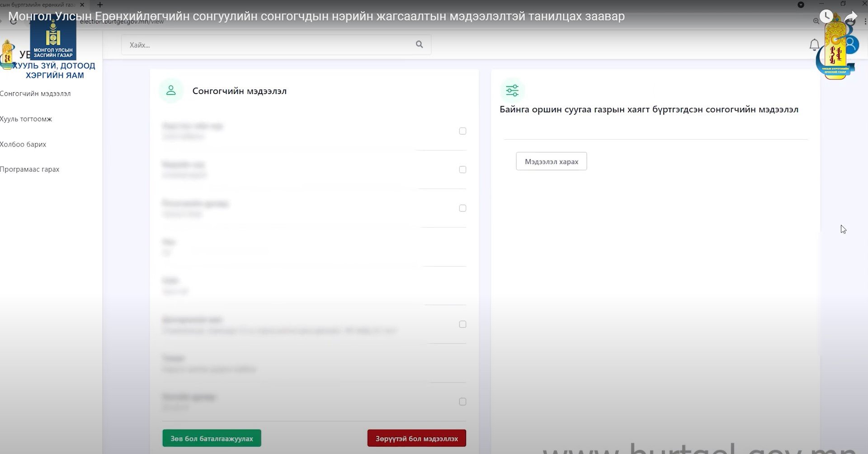
Task: Tick the address row checkbox
Action: (462, 324)
